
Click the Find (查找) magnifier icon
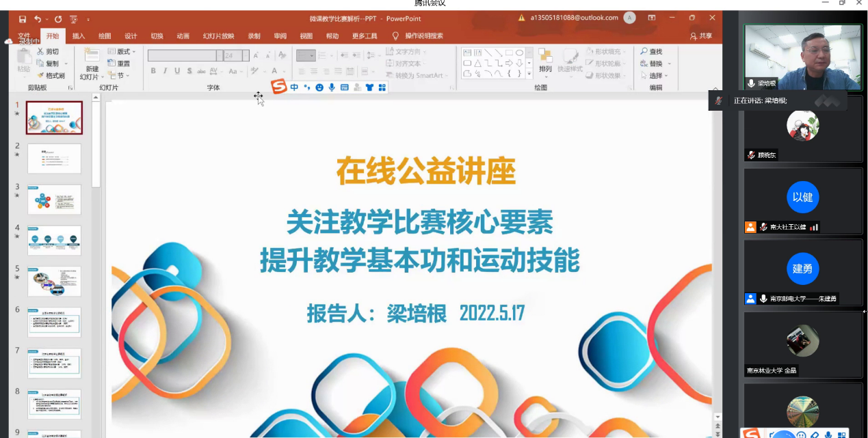pos(644,52)
